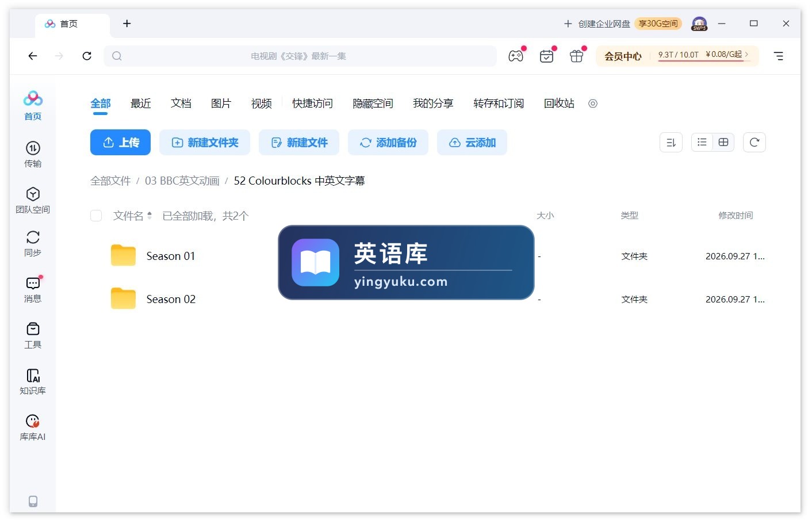812x525 pixels.
Task: Click the mobile phone icon in sidebar
Action: coord(33,501)
